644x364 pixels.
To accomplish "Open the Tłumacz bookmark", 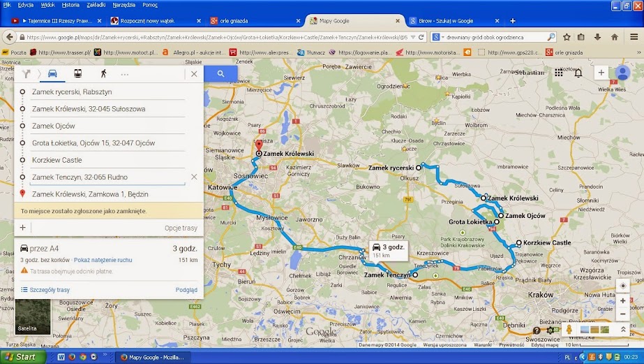I will point(311,52).
